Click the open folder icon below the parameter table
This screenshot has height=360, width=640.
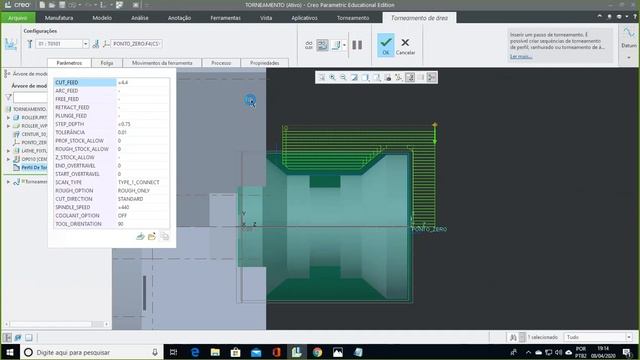[x=152, y=236]
